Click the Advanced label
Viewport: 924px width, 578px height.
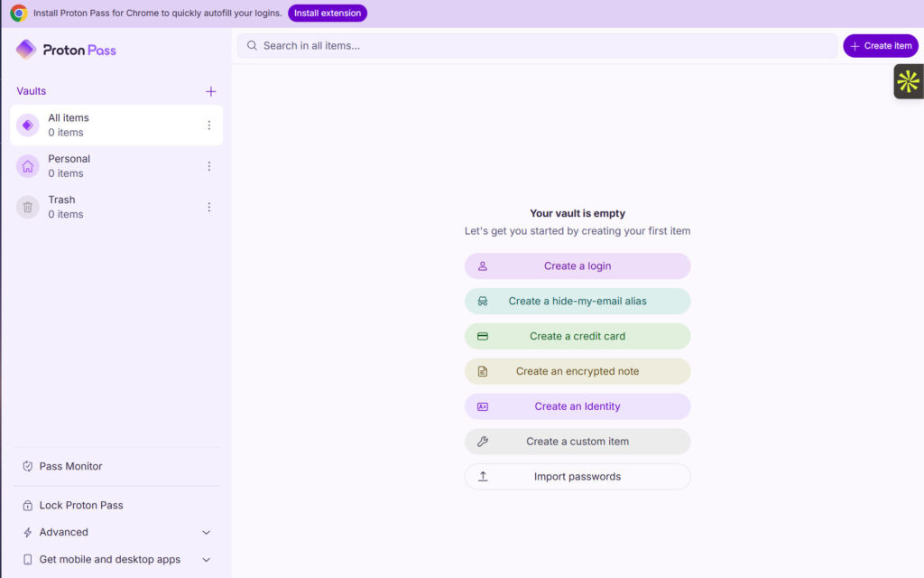[x=64, y=533]
